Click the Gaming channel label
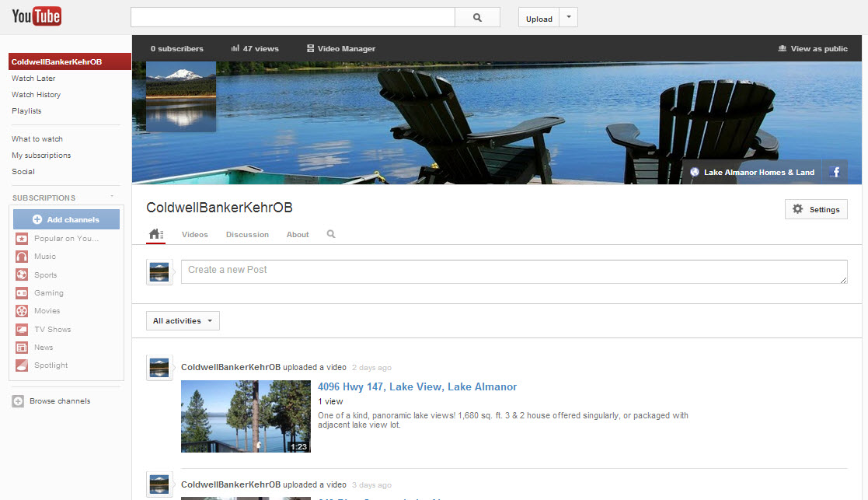Viewport: 868px width, 500px height. [49, 293]
